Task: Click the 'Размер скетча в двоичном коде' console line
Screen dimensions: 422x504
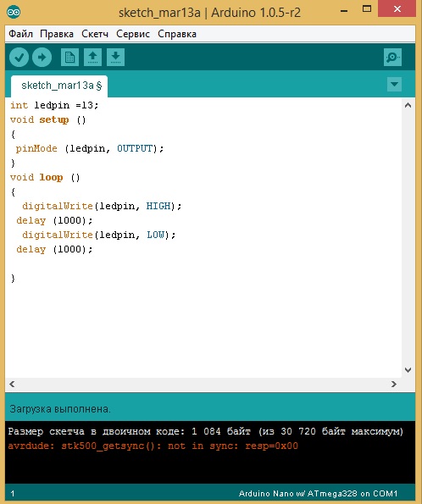Action: click(206, 431)
